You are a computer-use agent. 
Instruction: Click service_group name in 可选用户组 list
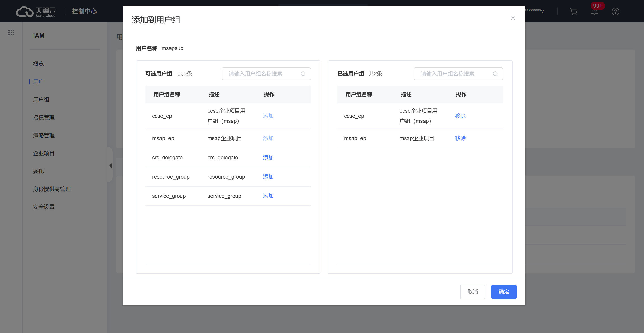pyautogui.click(x=169, y=196)
